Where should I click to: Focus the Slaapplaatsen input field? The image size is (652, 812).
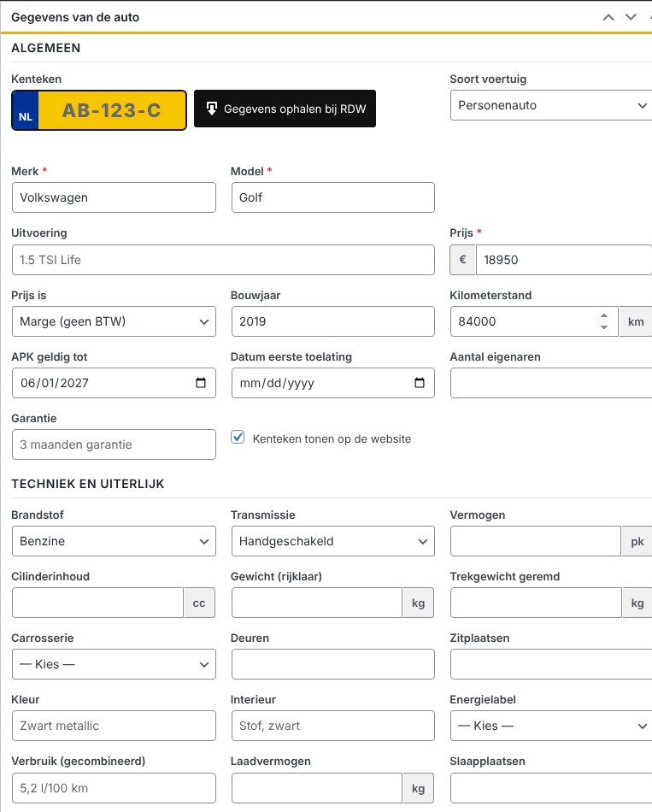[x=551, y=788]
